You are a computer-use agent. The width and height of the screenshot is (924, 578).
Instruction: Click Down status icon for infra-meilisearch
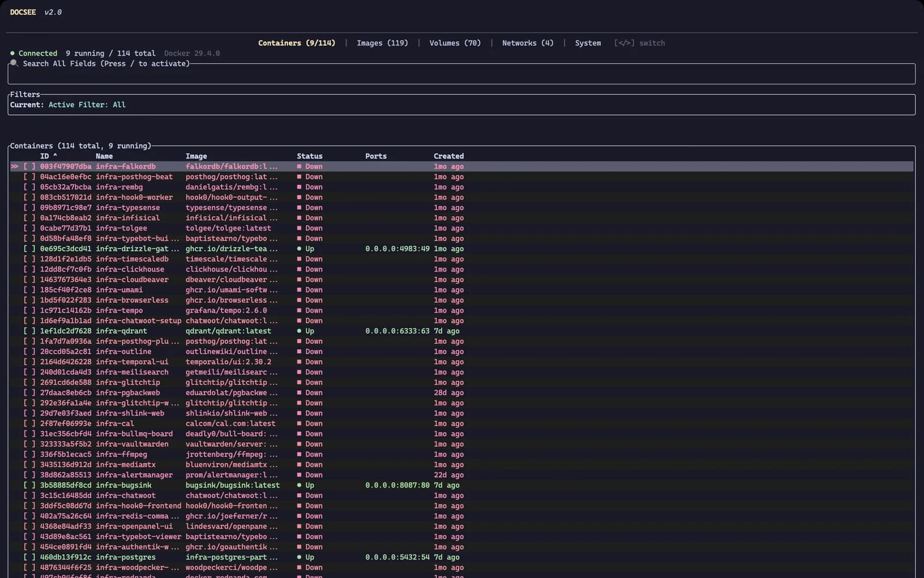tap(299, 372)
